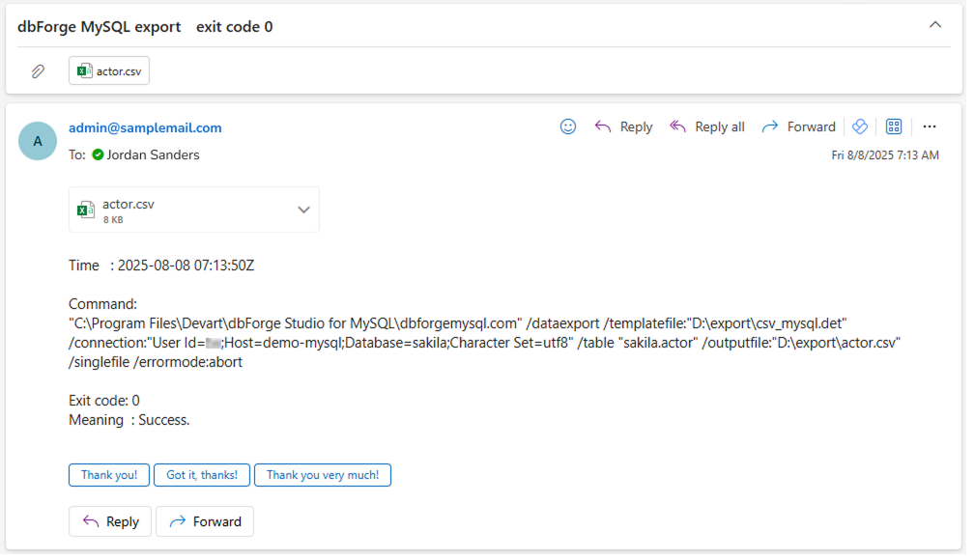Click the Loop component icon

pos(859,126)
